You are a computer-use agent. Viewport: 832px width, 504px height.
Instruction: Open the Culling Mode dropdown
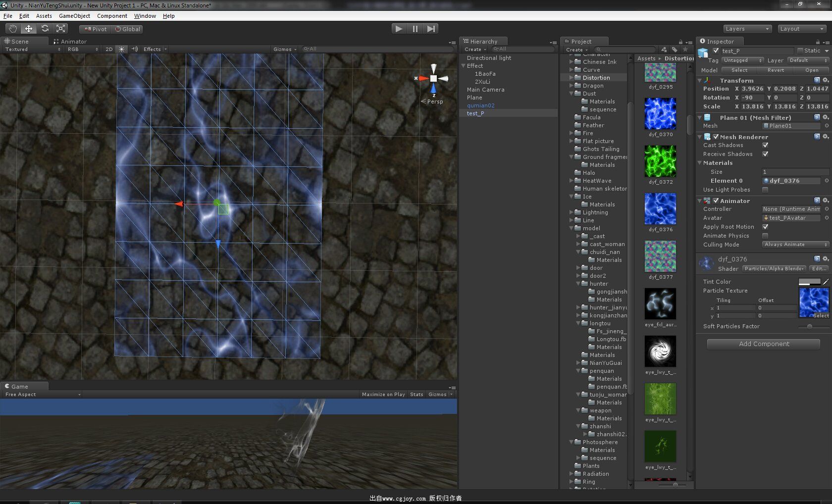795,245
